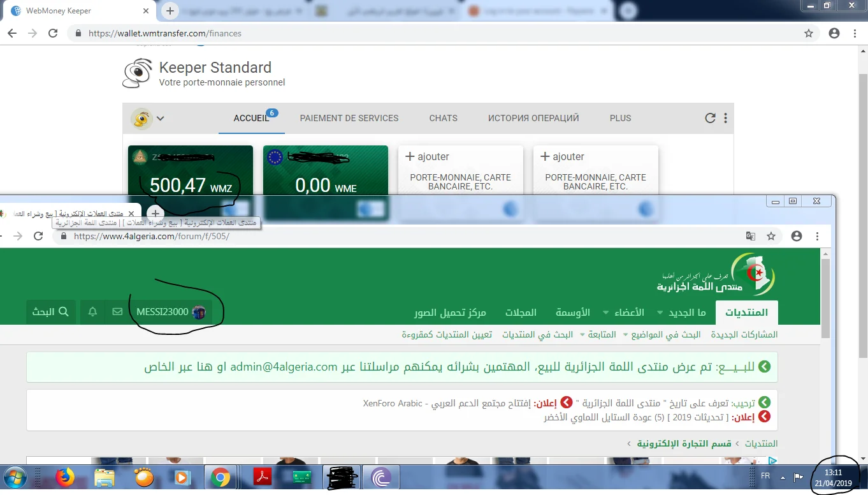
Task: Click the forum notifications bell icon
Action: 92,312
